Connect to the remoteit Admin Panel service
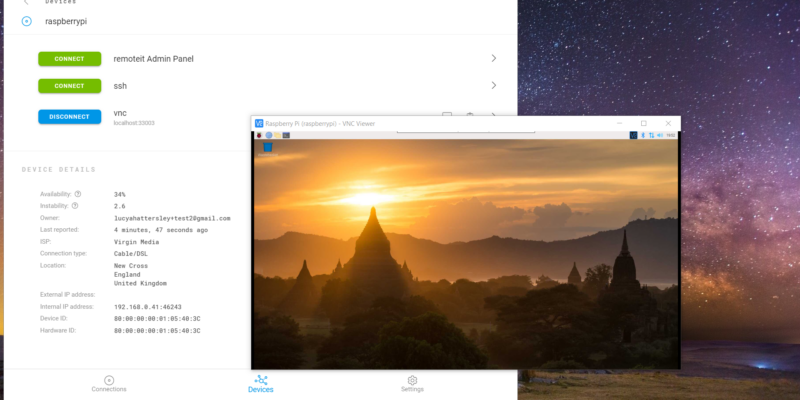The width and height of the screenshot is (800, 400). (69, 59)
